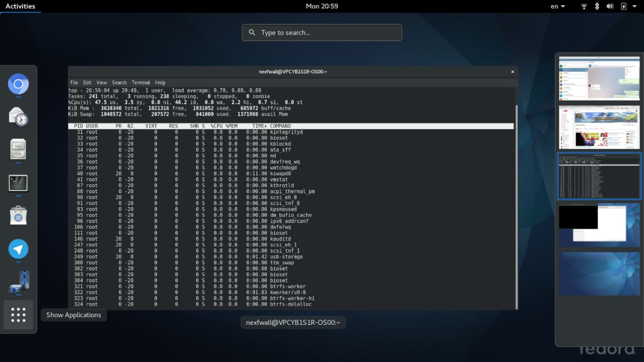Launch Chromium from the dash

18,84
